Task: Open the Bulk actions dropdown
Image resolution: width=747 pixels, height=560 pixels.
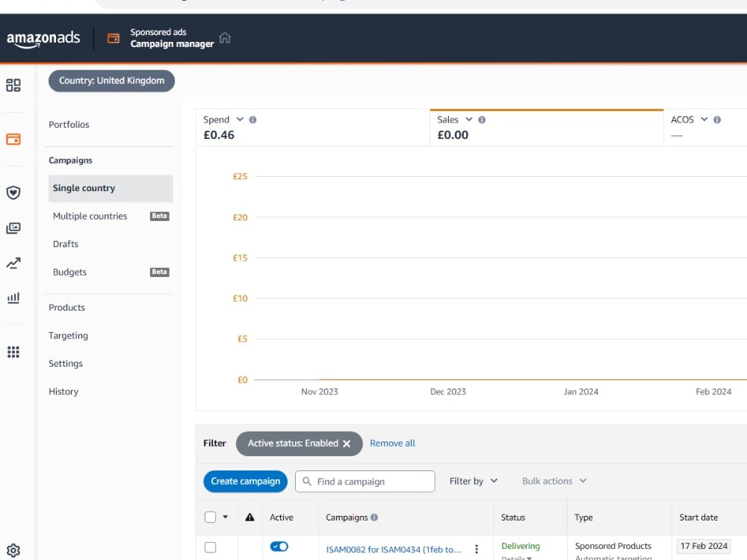Action: pos(554,481)
